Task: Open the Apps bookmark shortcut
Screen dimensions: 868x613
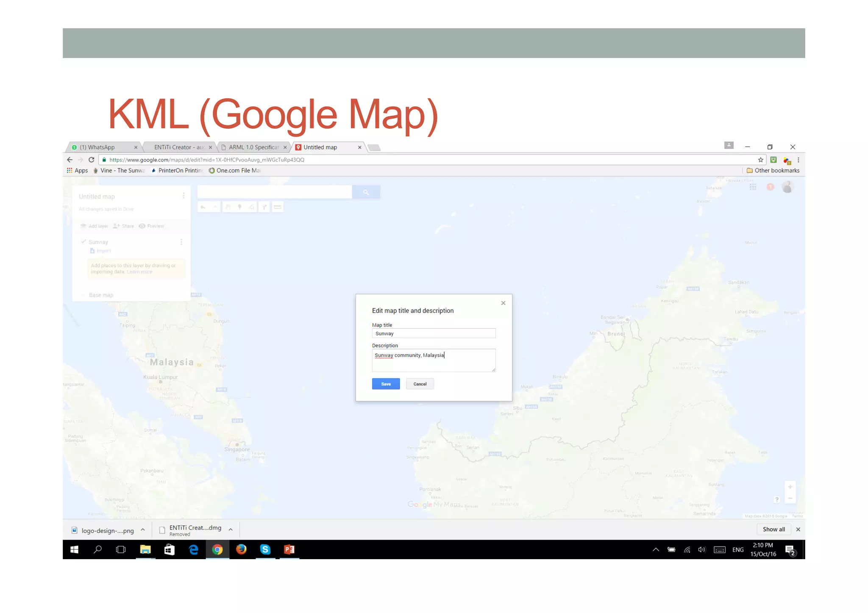Action: (x=77, y=170)
